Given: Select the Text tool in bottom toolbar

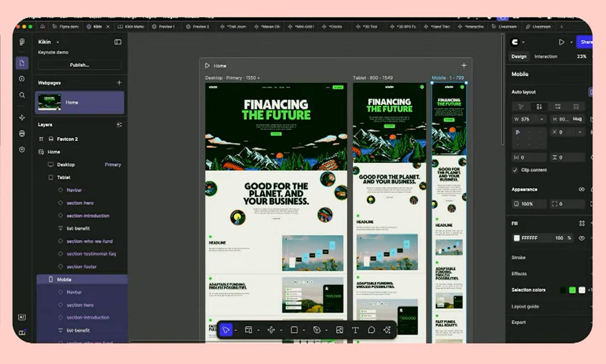Looking at the screenshot, I should (x=355, y=330).
